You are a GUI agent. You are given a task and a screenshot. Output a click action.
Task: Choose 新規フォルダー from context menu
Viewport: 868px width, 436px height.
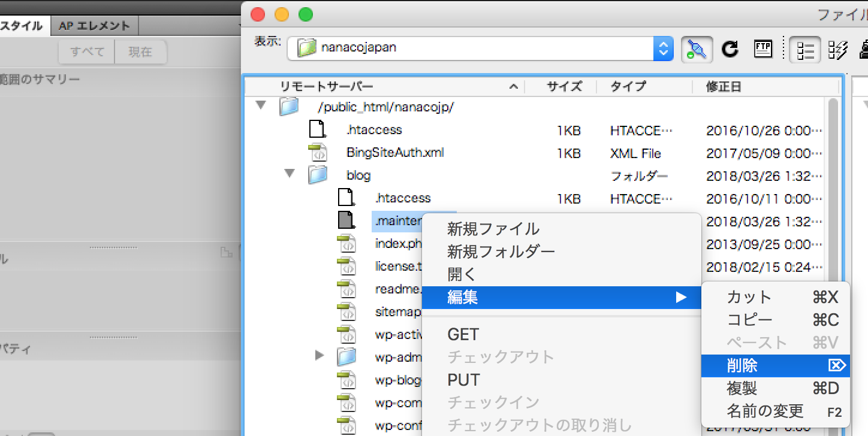click(501, 252)
